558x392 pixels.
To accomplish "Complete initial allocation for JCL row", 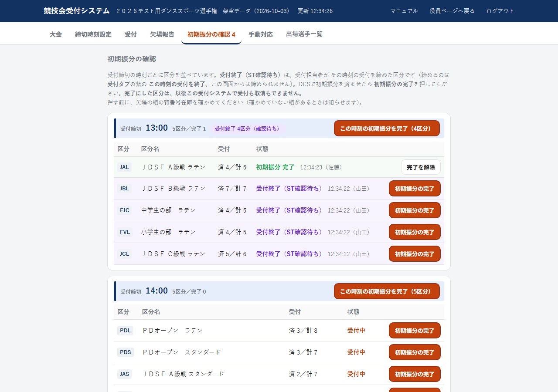I will click(415, 254).
